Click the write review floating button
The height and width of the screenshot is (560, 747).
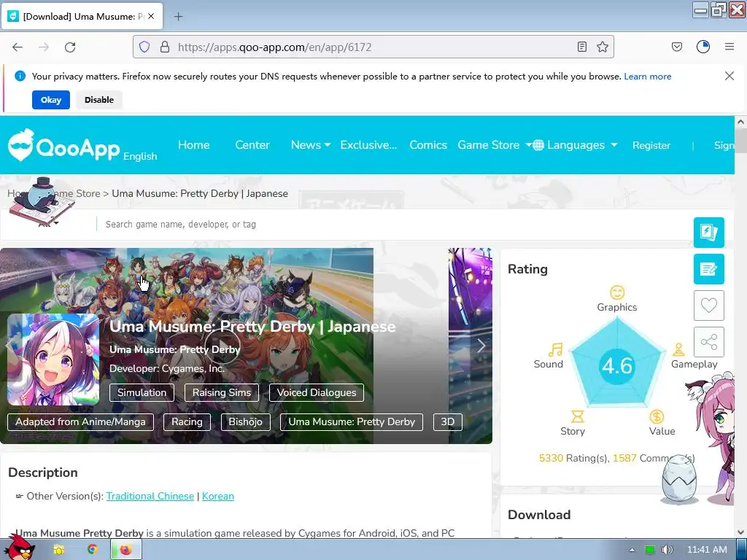[x=709, y=269]
